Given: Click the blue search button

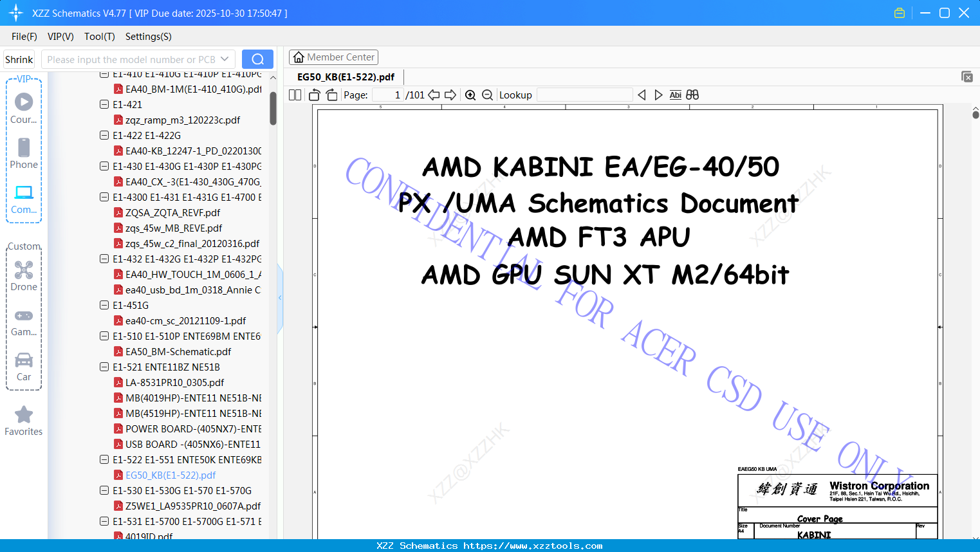Looking at the screenshot, I should pos(257,59).
